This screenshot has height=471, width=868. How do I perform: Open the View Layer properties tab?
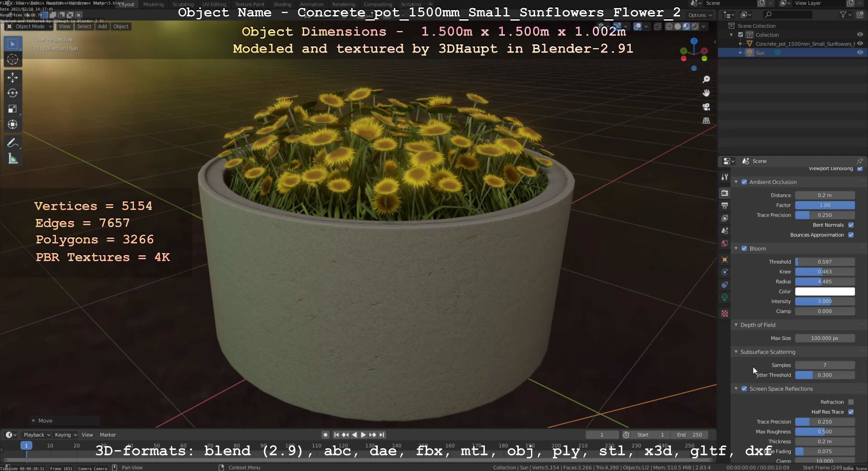[x=725, y=218]
